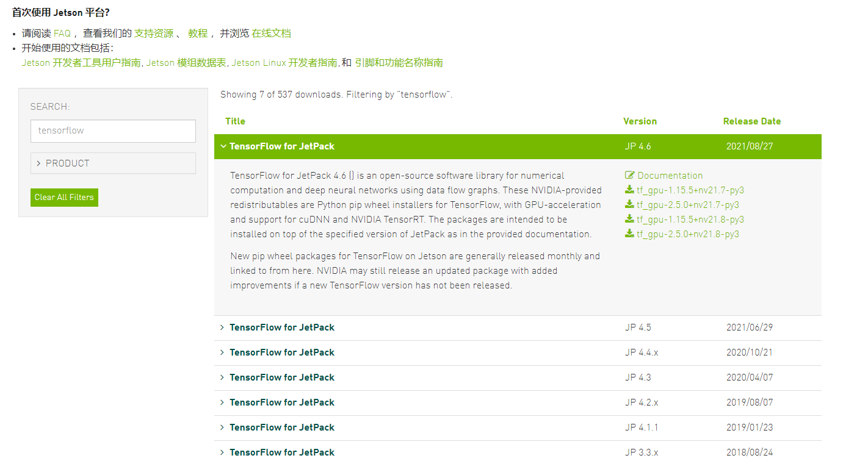Download tf_gpu-2.5.0+nv21.8-py3 via its link text
The image size is (868, 472).
[688, 234]
